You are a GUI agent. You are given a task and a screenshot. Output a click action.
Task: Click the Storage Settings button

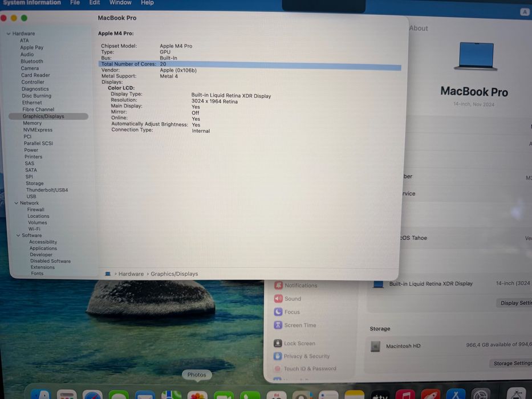coord(511,364)
